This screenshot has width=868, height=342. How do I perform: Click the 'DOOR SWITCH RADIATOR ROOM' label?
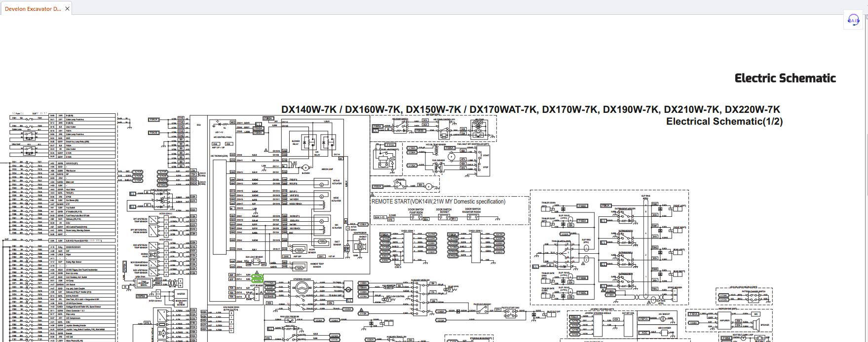click(x=472, y=210)
